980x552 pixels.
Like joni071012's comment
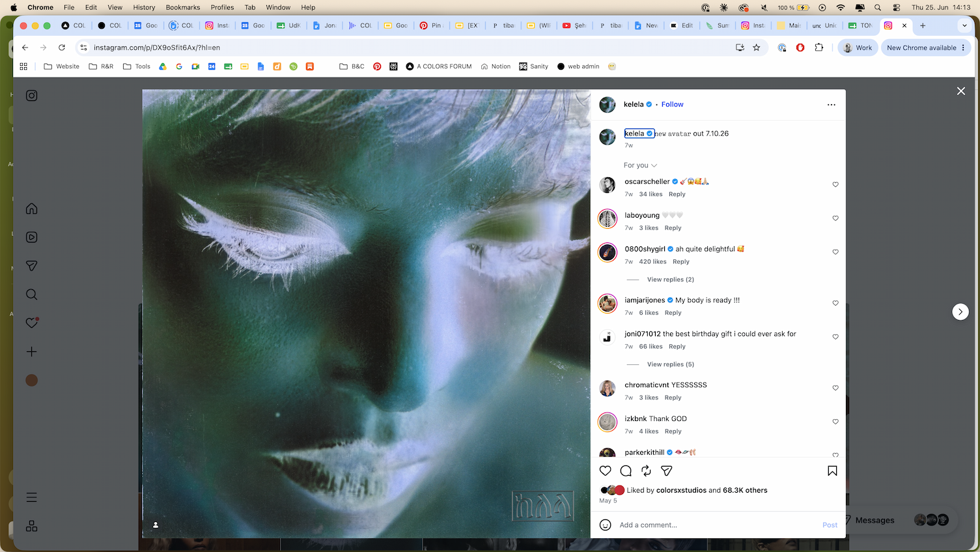[835, 337]
